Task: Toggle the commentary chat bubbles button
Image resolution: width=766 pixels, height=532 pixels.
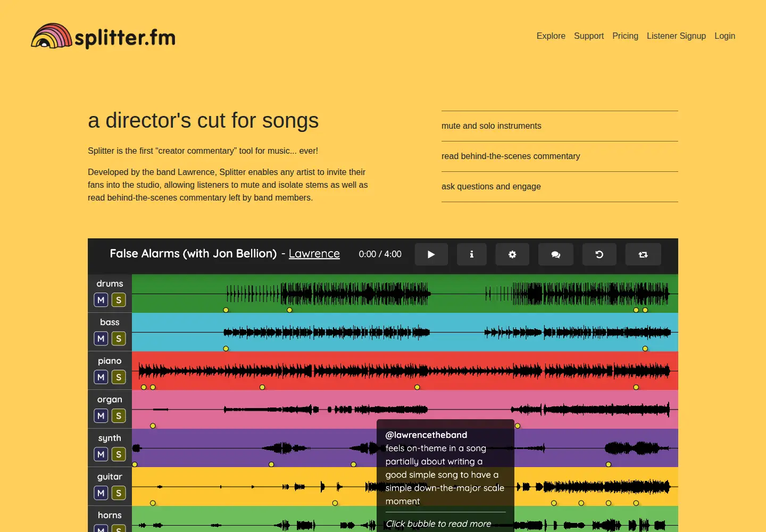Action: [x=556, y=254]
